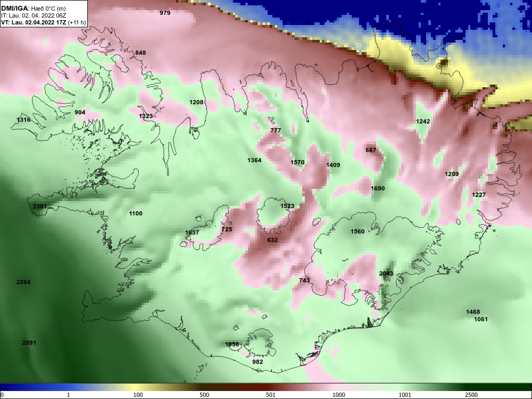Screen dimensions: 532x399
Task: Click the 979 value label at top
Action: [165, 13]
